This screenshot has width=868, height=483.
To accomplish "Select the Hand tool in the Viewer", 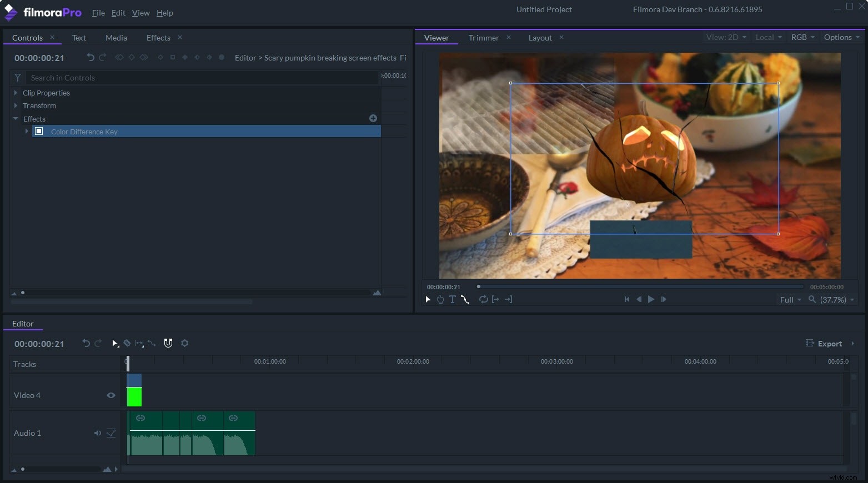I will point(440,299).
